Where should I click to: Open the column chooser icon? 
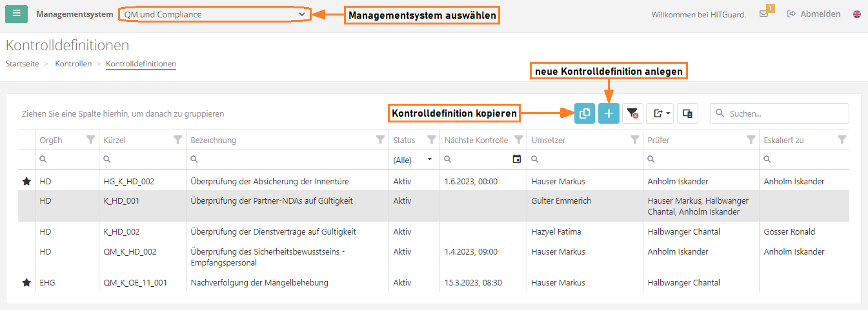687,113
